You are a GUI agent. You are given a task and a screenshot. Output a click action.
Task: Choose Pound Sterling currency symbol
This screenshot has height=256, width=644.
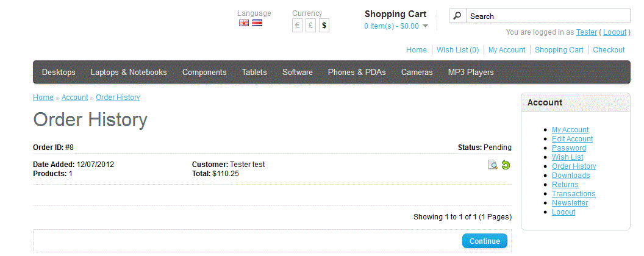(310, 26)
